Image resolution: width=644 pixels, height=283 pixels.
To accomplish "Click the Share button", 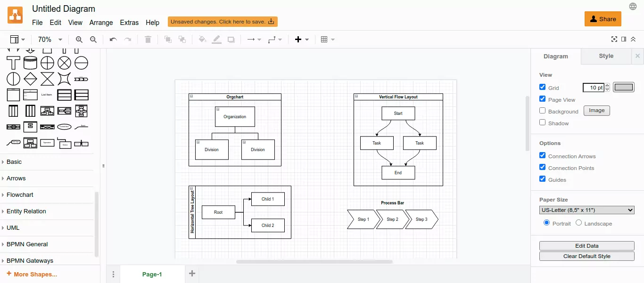I will pos(603,19).
